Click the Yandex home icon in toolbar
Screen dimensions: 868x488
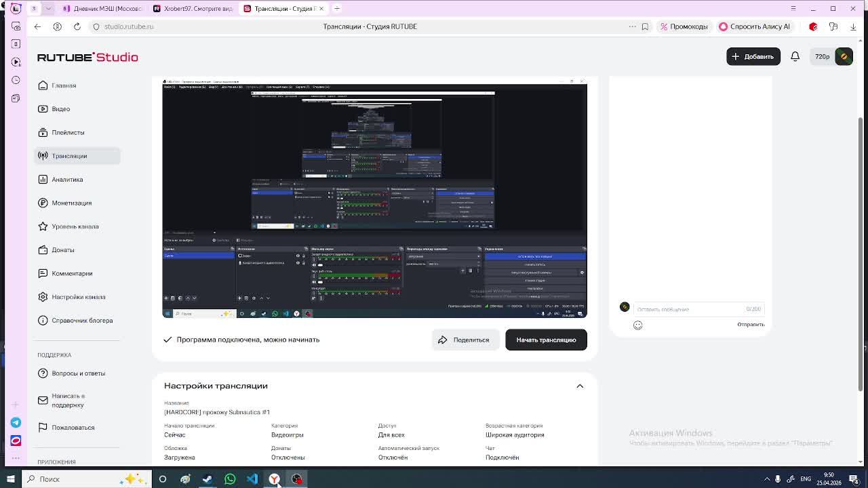57,26
